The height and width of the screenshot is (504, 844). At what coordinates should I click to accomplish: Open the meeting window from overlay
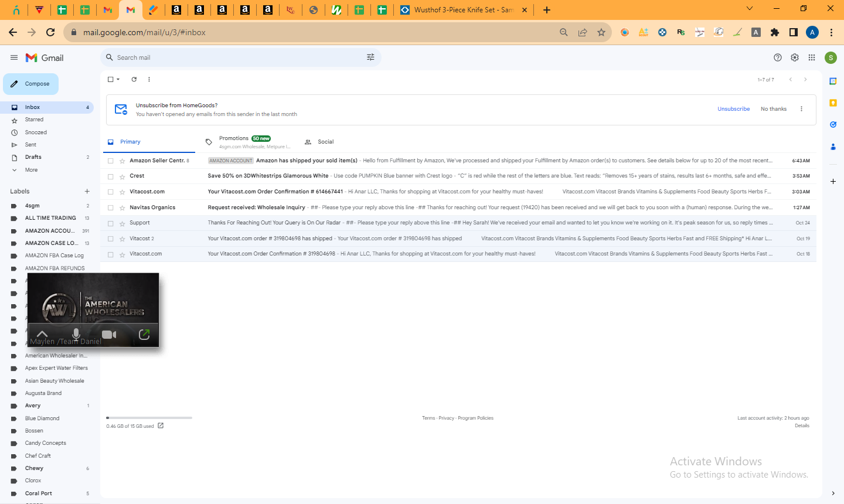click(144, 335)
